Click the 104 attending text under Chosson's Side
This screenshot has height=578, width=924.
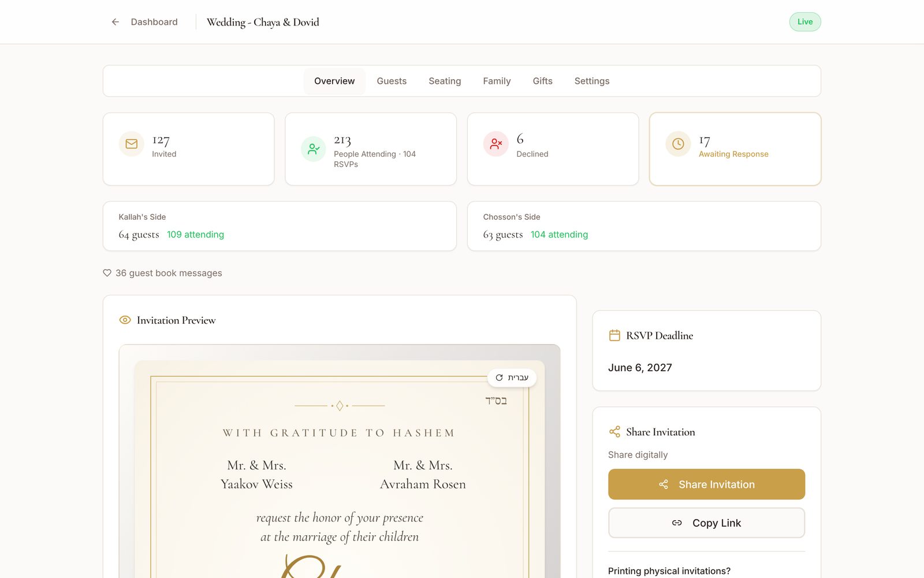(x=559, y=235)
